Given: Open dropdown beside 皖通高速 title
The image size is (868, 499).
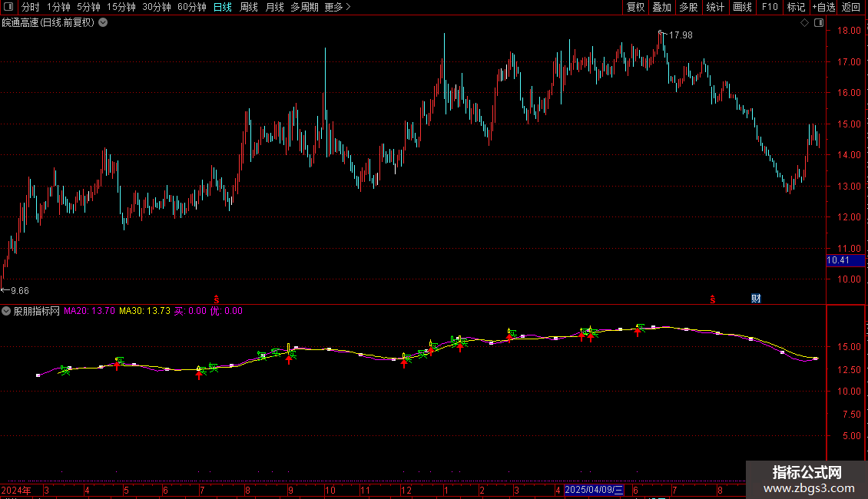Looking at the screenshot, I should pyautogui.click(x=103, y=23).
